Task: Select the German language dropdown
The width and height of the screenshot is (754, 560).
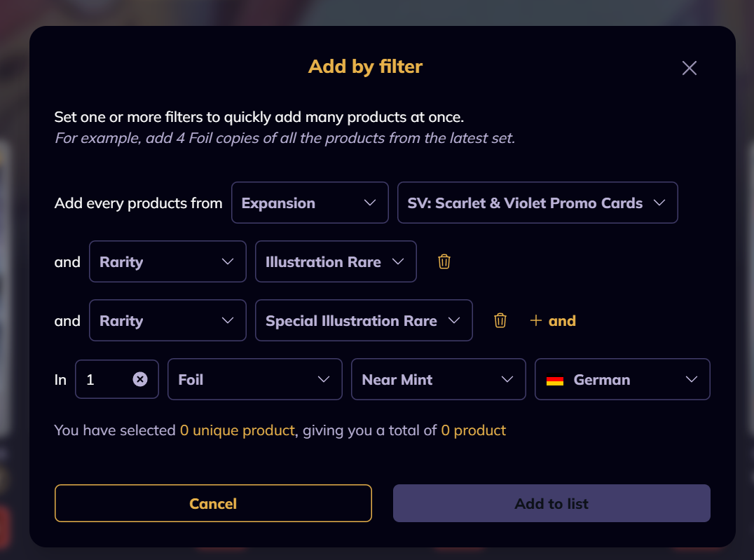Action: pos(622,379)
